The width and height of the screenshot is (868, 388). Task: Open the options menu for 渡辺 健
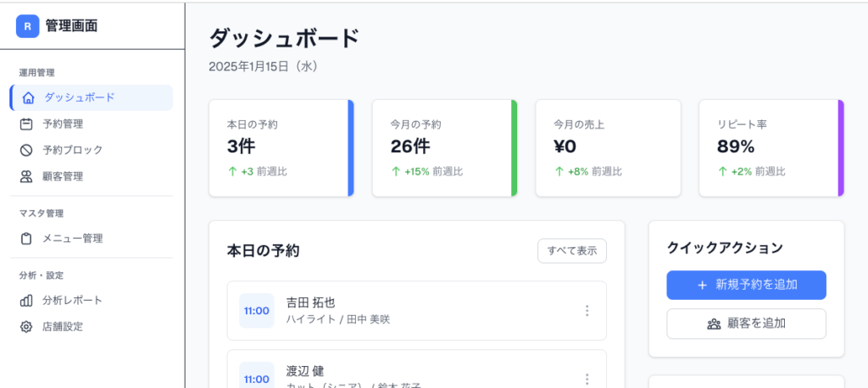587,379
